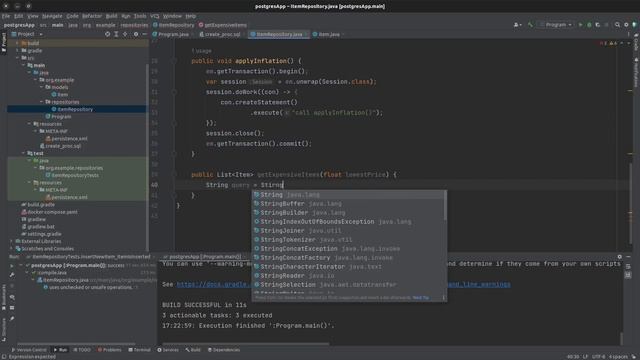Collapse the repositories package node
This screenshot has width=640, height=360.
pos(41,102)
